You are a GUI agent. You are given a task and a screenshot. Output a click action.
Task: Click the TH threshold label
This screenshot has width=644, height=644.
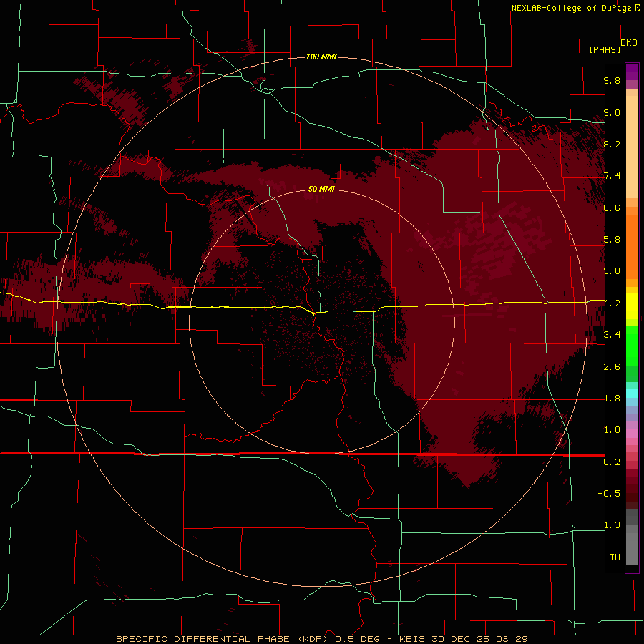click(x=615, y=557)
